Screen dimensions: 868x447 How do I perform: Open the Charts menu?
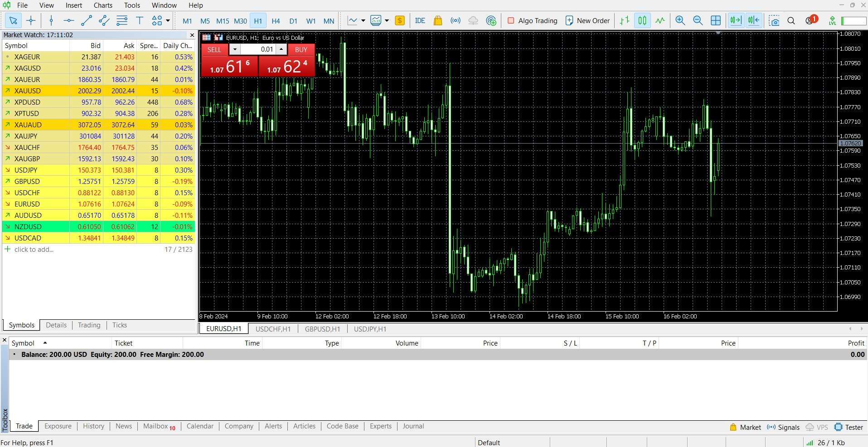103,5
